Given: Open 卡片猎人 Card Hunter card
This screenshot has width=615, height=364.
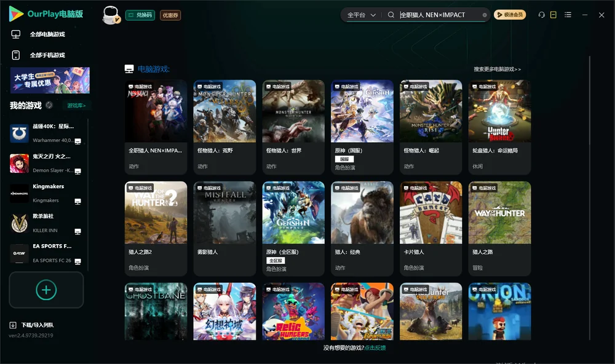Looking at the screenshot, I should [x=430, y=229].
